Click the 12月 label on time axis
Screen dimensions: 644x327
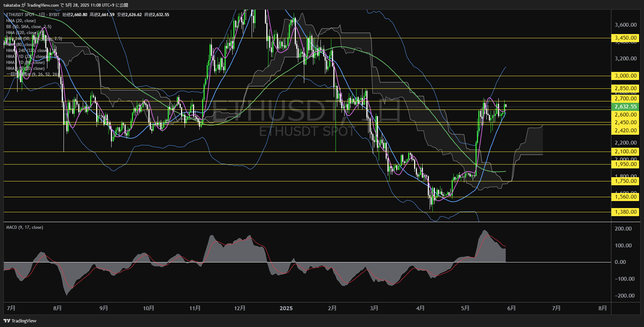tap(240, 308)
